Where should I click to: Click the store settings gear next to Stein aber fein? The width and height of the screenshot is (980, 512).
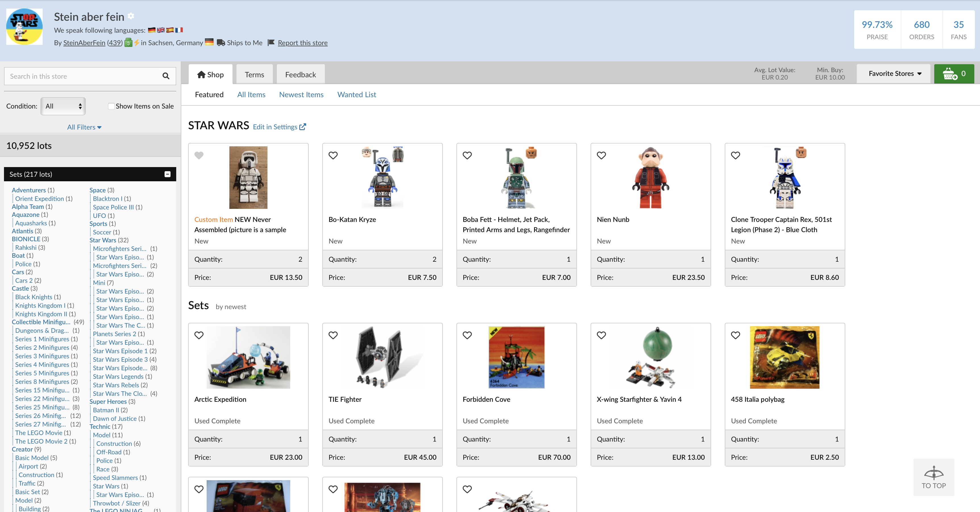coord(131,16)
